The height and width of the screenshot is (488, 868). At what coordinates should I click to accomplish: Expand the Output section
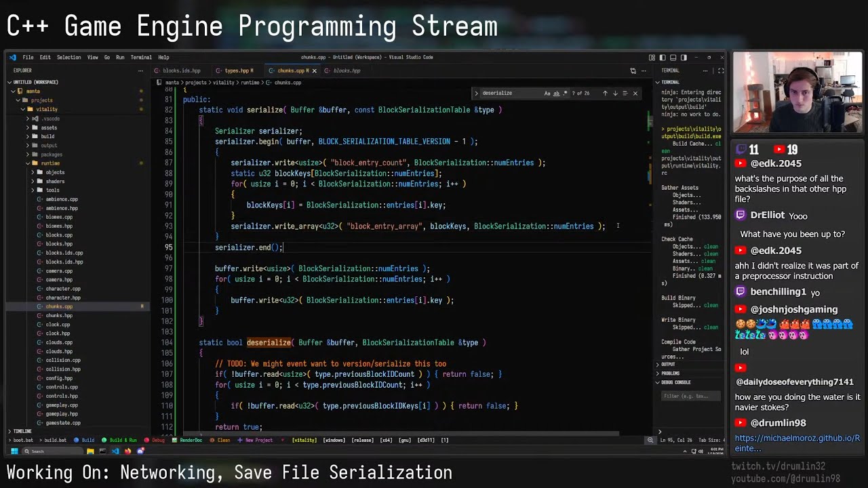click(657, 365)
